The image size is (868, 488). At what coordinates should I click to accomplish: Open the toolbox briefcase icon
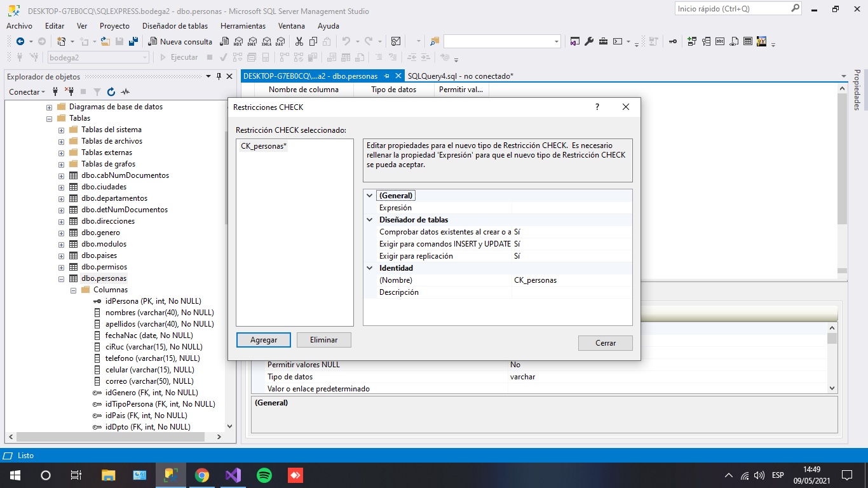603,41
